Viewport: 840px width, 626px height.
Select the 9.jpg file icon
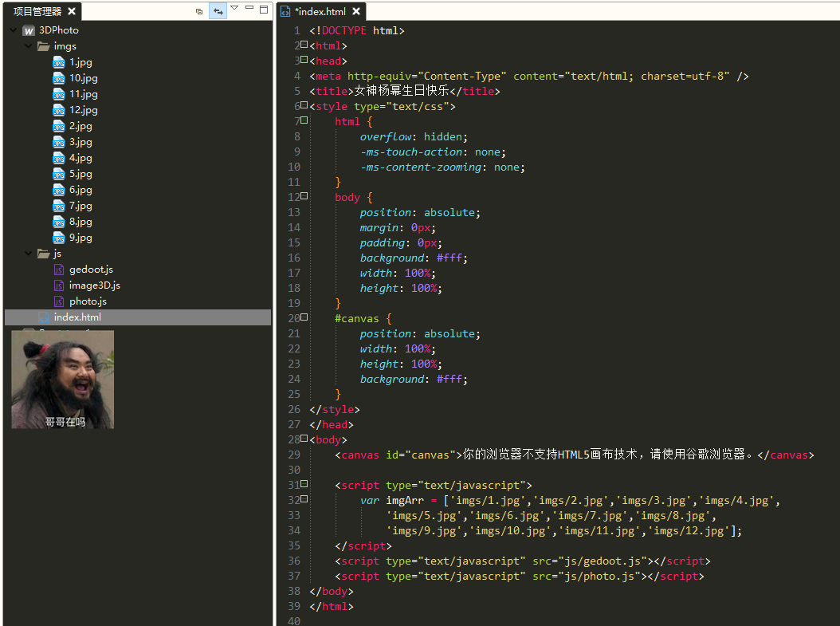tap(59, 238)
